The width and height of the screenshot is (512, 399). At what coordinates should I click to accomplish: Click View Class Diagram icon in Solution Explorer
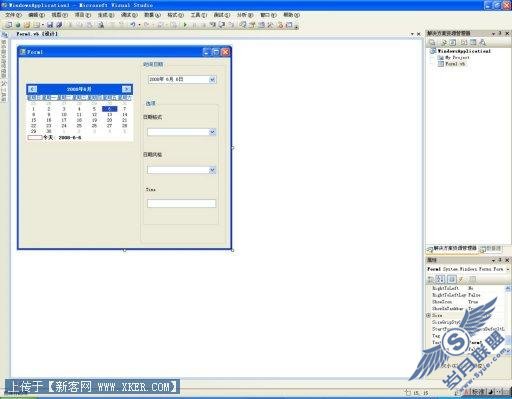(x=483, y=42)
